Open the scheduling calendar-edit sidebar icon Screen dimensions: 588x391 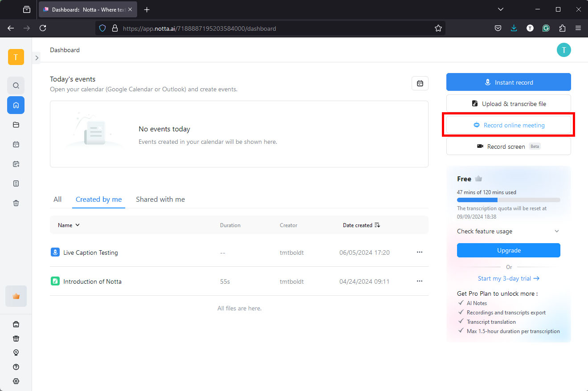(x=16, y=164)
